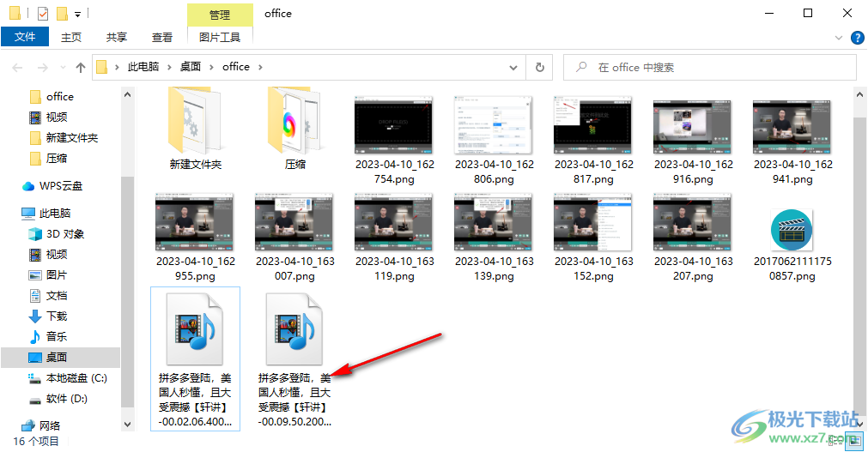Viewport: 868px width, 452px height.
Task: Click the properties quick access icon
Action: [43, 13]
